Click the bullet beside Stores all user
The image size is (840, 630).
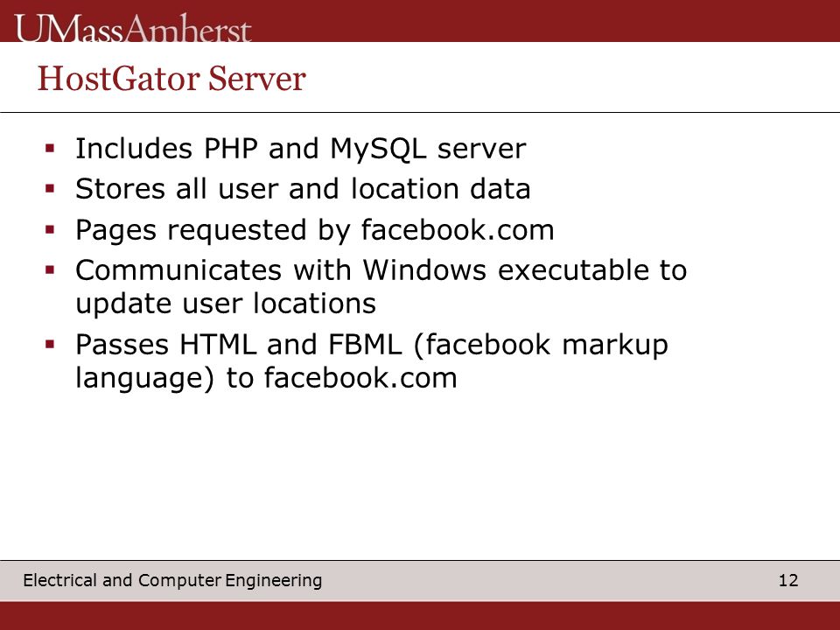click(x=51, y=189)
